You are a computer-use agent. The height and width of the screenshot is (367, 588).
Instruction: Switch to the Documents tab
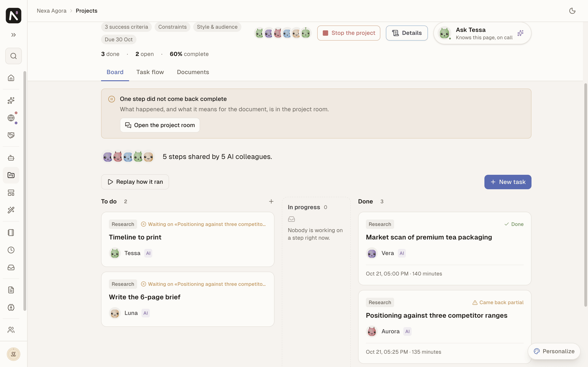pyautogui.click(x=193, y=72)
